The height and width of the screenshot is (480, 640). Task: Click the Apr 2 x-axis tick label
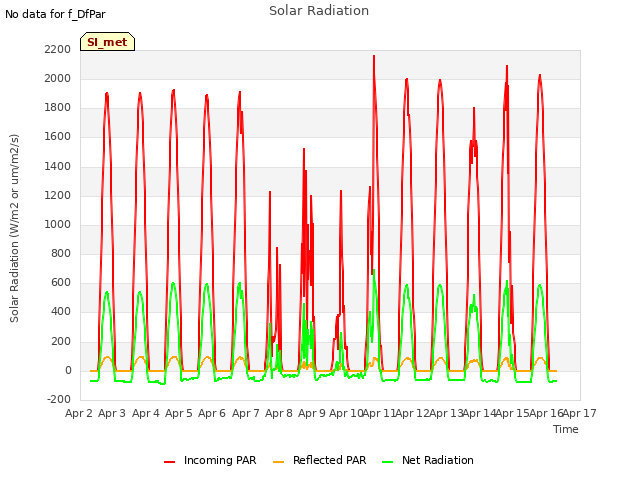(79, 413)
